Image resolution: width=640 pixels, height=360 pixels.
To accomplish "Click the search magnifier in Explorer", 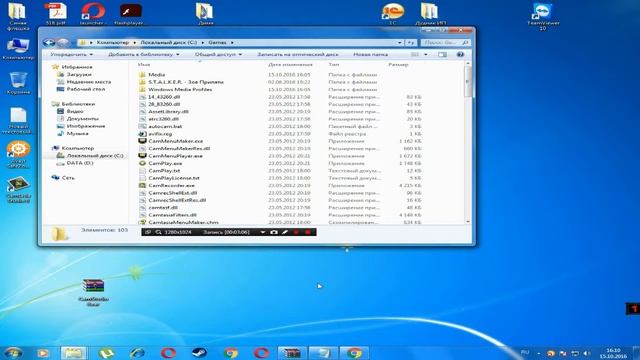I will [465, 42].
